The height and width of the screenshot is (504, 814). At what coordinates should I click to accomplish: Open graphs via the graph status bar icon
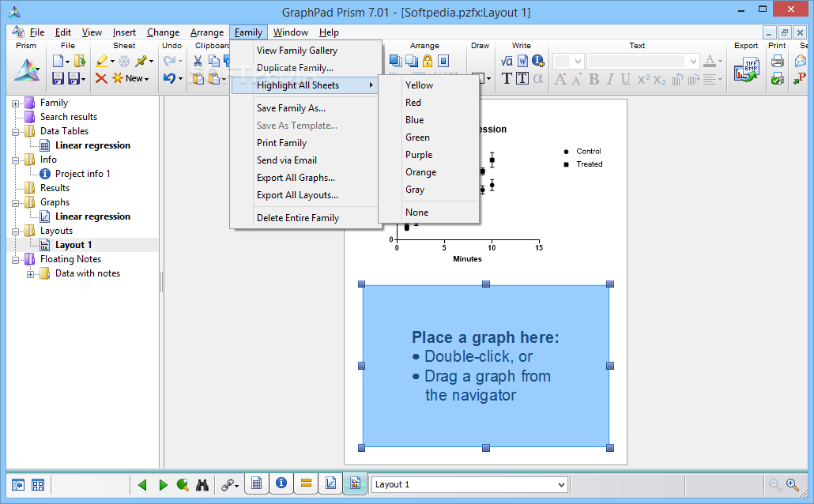[330, 483]
